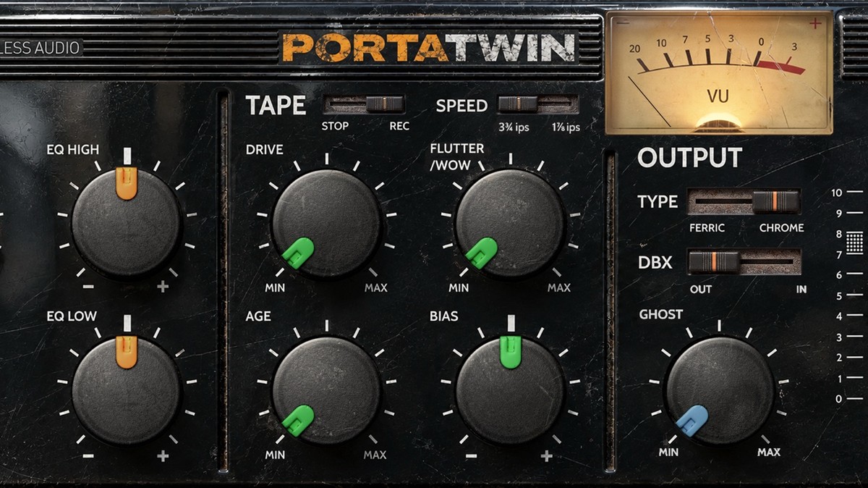Toggle the SPEED switch
The image size is (868, 488).
(x=538, y=104)
